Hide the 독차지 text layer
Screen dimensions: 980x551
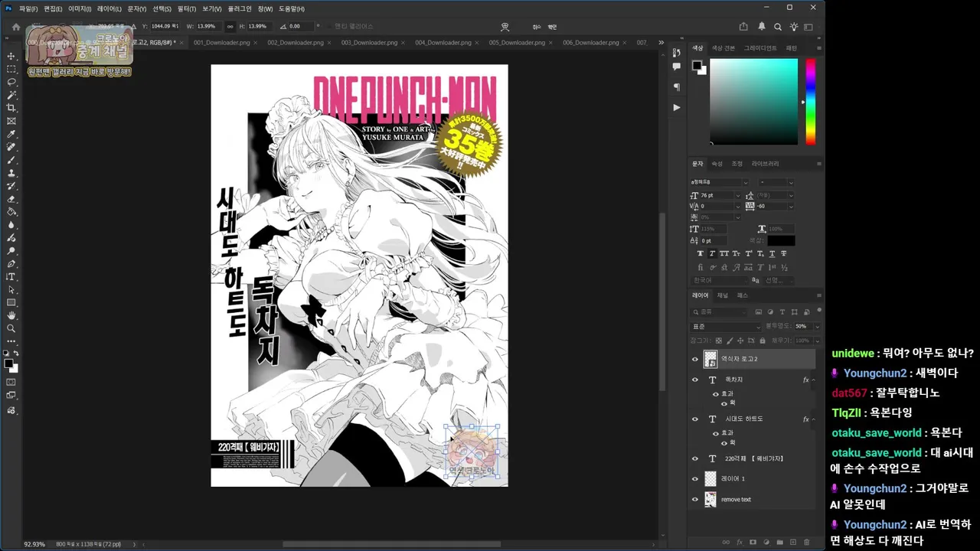[695, 380]
